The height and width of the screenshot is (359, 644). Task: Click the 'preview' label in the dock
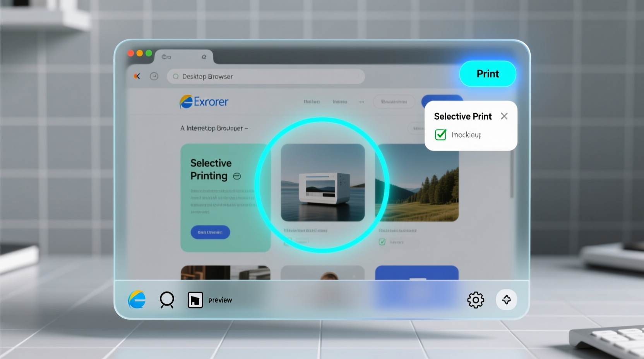click(220, 300)
